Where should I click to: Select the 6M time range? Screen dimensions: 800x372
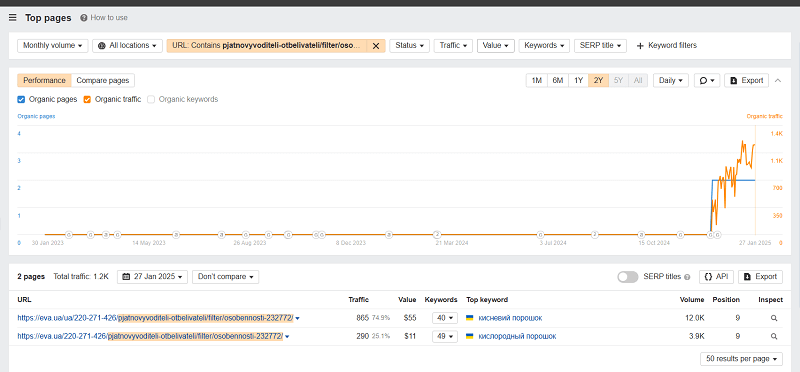557,81
